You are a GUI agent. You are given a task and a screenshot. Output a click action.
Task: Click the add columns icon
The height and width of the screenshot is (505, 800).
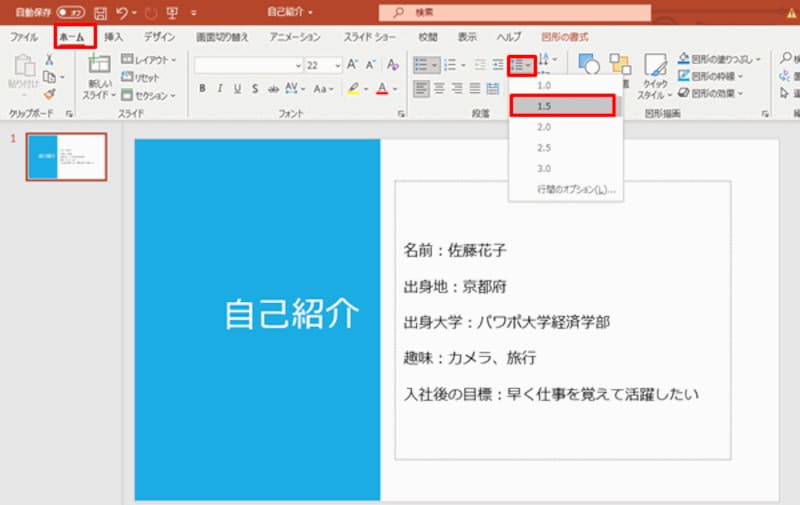[x=493, y=89]
